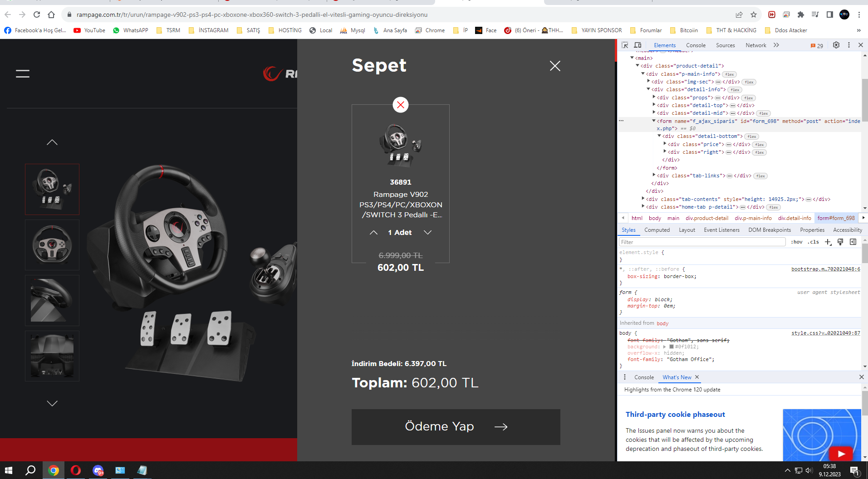Activate the DevTools inspect element picker
The height and width of the screenshot is (479, 868).
click(625, 45)
